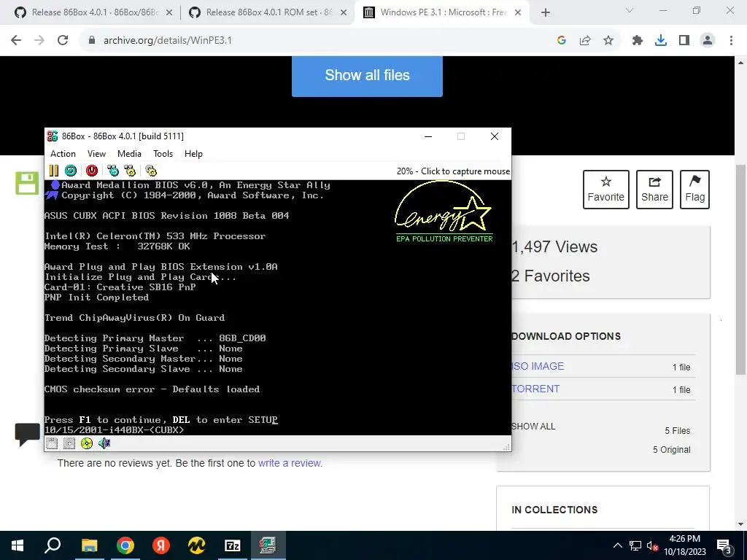Click the Google icon in address bar
The height and width of the screenshot is (560, 747).
[x=561, y=41]
